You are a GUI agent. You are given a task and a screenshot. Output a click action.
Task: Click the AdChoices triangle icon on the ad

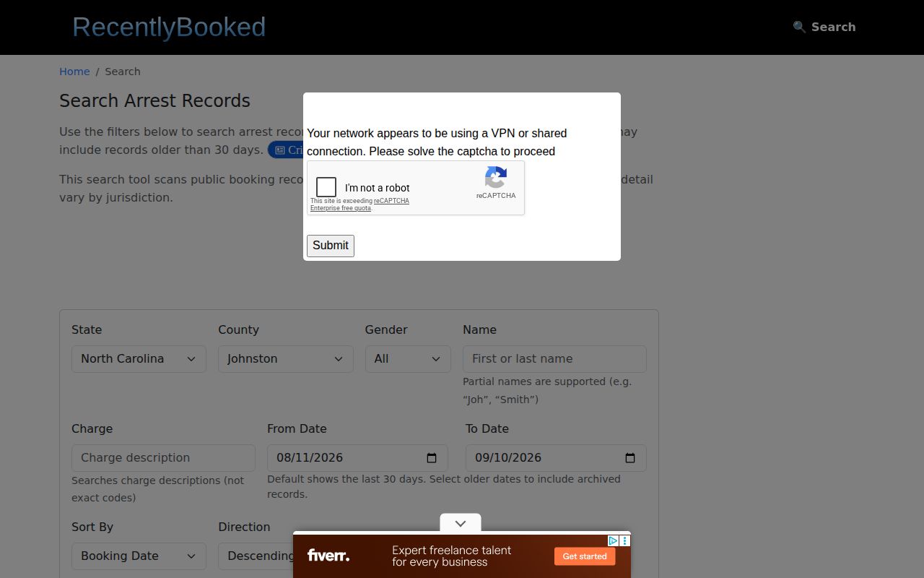click(x=613, y=540)
